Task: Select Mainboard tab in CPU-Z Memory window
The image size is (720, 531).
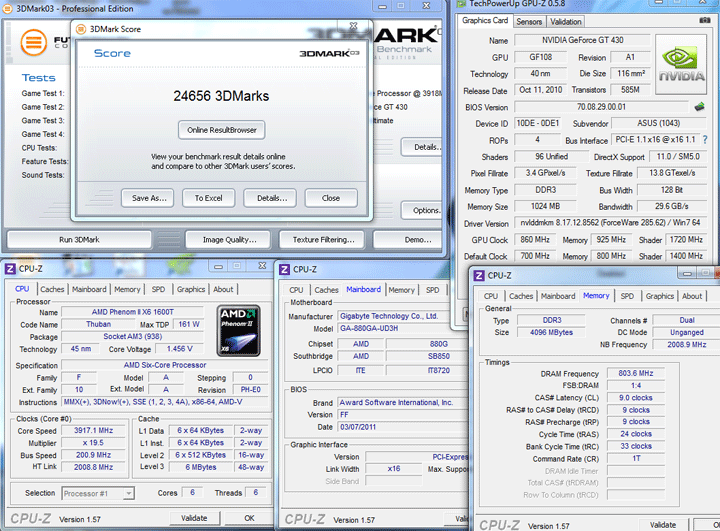Action: coord(558,296)
